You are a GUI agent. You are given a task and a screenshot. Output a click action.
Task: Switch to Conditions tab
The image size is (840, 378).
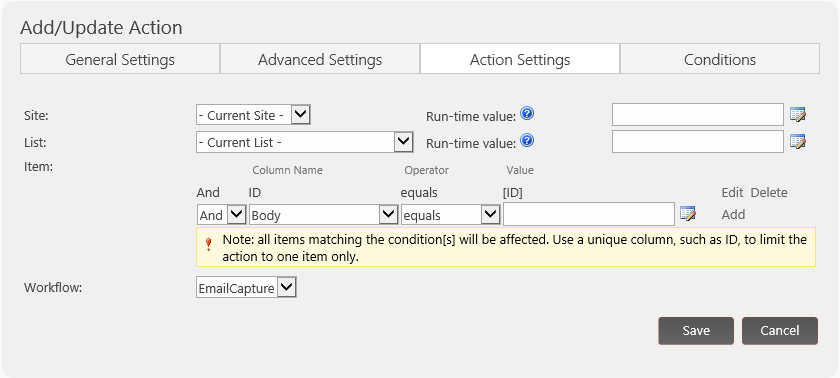click(719, 59)
